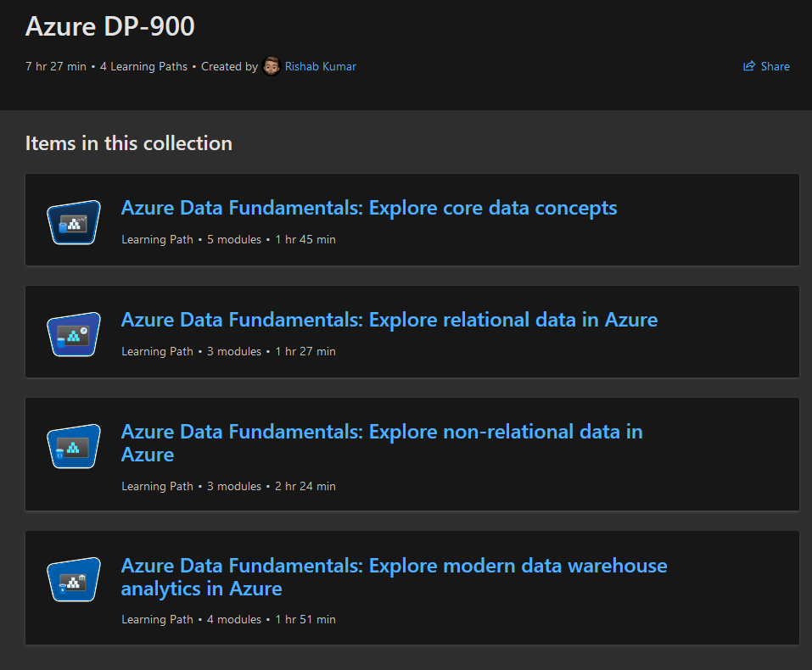The width and height of the screenshot is (812, 670).
Task: Click the '7 hr 27 min' total duration
Action: coord(56,66)
